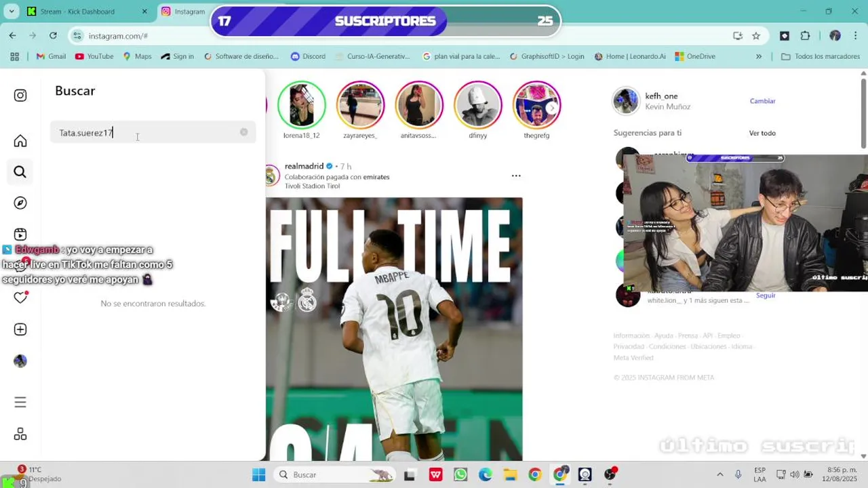Go back in browser
This screenshot has width=868, height=488.
[x=12, y=35]
